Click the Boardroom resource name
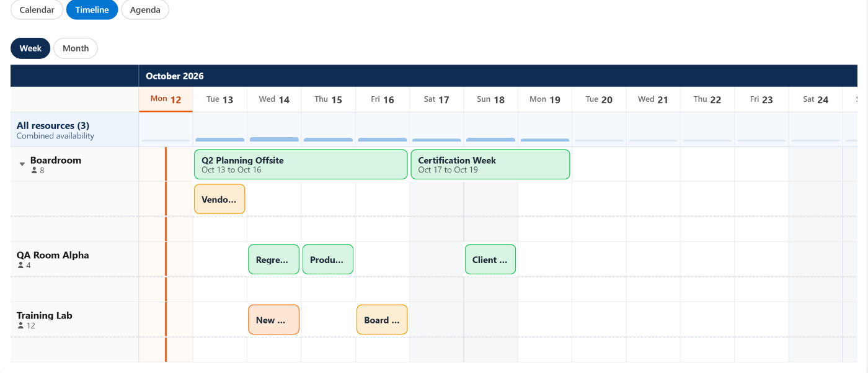 (56, 160)
